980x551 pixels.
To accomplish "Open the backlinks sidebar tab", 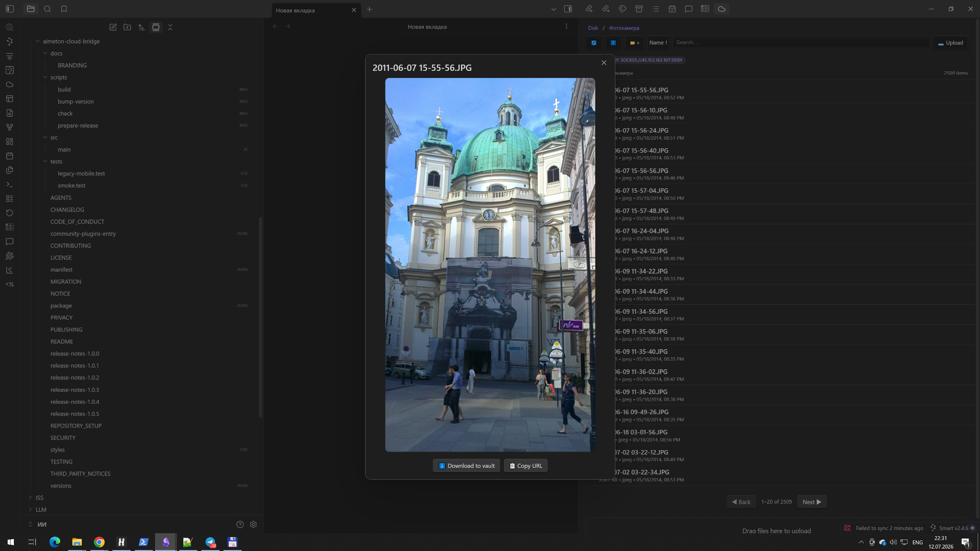I will coord(589,9).
